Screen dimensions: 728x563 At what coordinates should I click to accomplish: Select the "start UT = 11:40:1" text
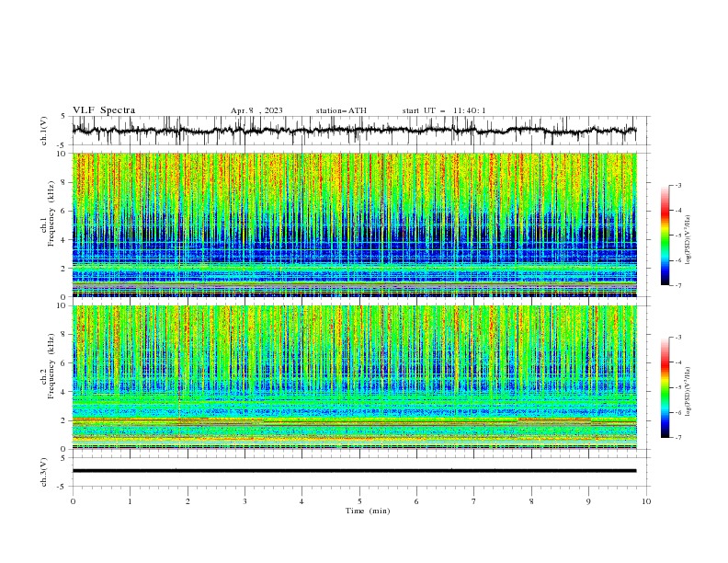coord(444,110)
